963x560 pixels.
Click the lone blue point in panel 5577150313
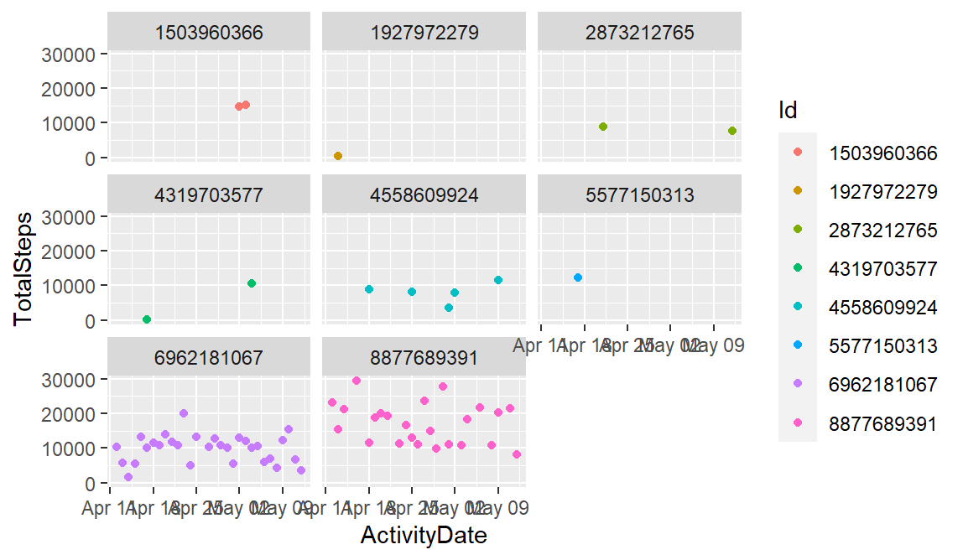click(x=578, y=277)
